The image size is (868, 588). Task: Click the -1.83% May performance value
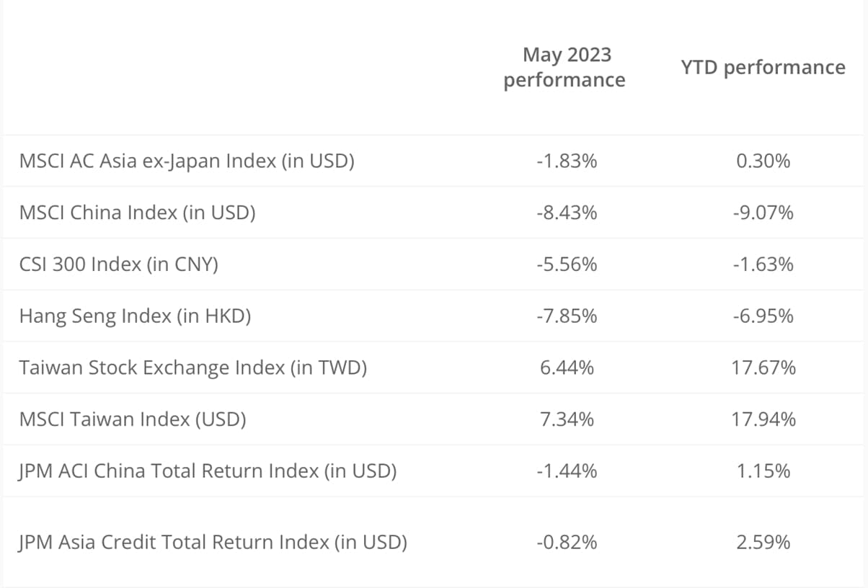(566, 161)
